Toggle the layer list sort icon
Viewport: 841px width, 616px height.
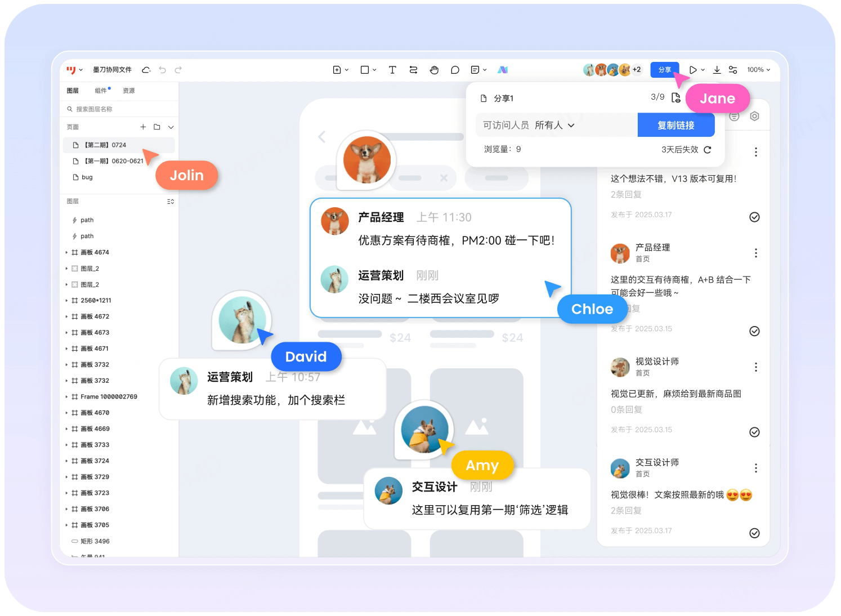click(169, 201)
